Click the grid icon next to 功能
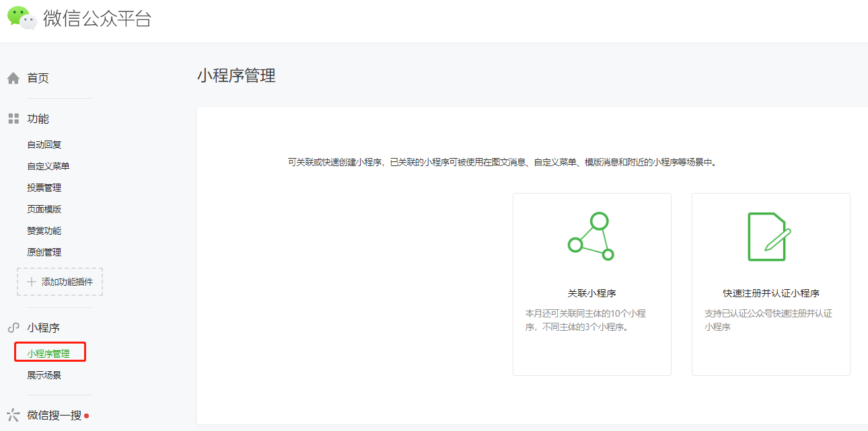Image resolution: width=868 pixels, height=431 pixels. point(12,118)
